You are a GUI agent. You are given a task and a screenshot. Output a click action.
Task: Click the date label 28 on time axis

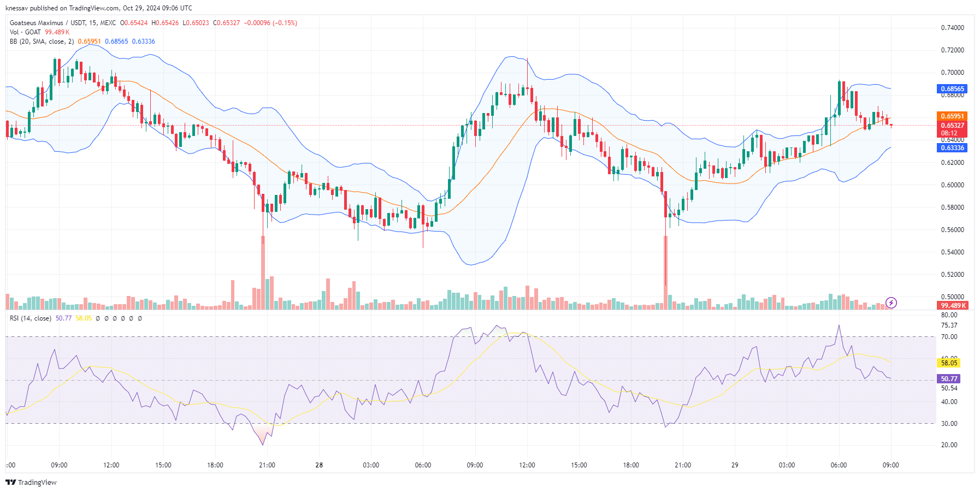point(319,465)
